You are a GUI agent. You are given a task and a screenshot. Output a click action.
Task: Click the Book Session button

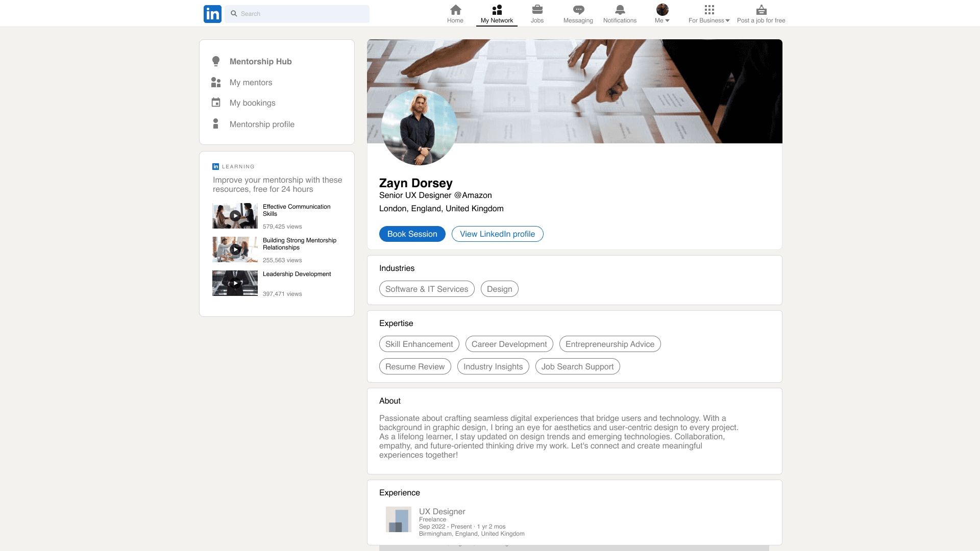[x=412, y=234]
